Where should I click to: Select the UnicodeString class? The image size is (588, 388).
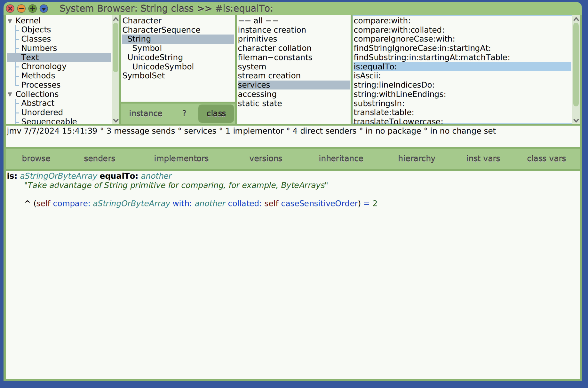click(155, 57)
